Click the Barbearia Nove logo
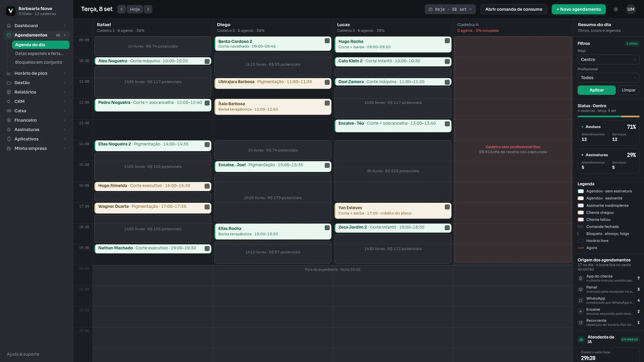644x362 pixels. [11, 11]
